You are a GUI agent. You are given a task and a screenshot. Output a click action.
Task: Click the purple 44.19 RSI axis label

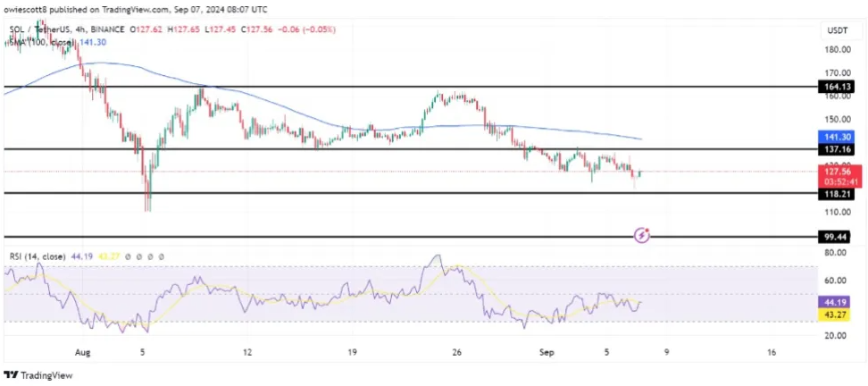point(840,302)
